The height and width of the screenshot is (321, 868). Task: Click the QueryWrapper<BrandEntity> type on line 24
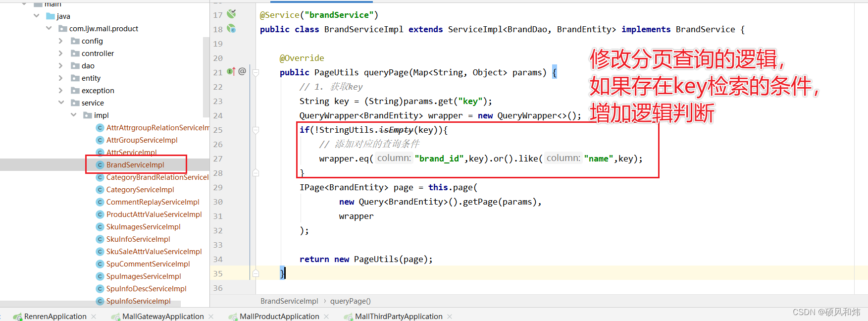(x=361, y=115)
